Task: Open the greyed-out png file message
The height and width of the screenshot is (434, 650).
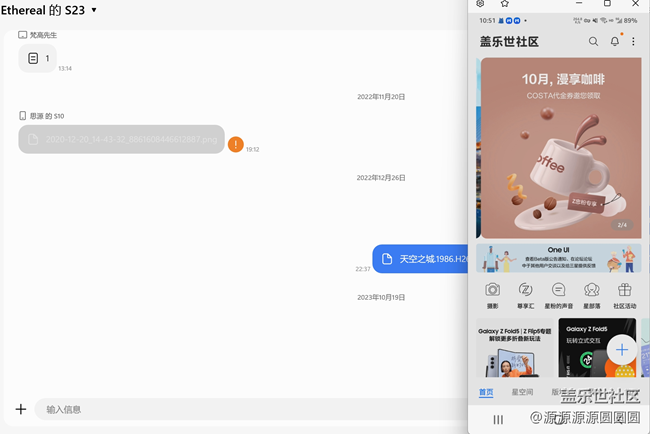Action: point(121,140)
